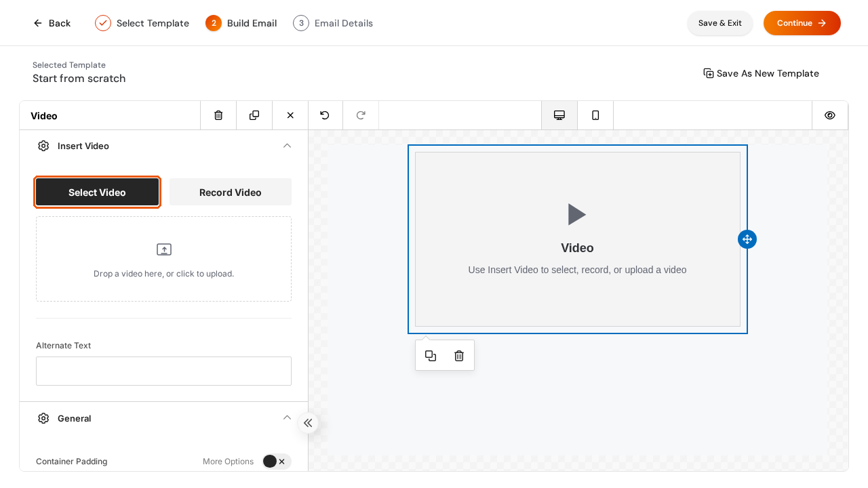
Task: Collapse the side panel with double chevron
Action: click(308, 423)
